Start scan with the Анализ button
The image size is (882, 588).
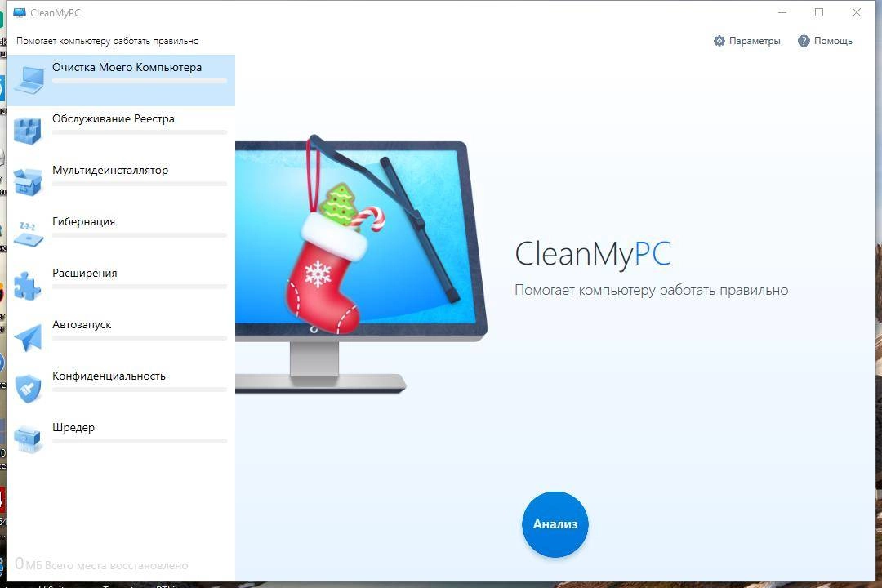pos(555,524)
